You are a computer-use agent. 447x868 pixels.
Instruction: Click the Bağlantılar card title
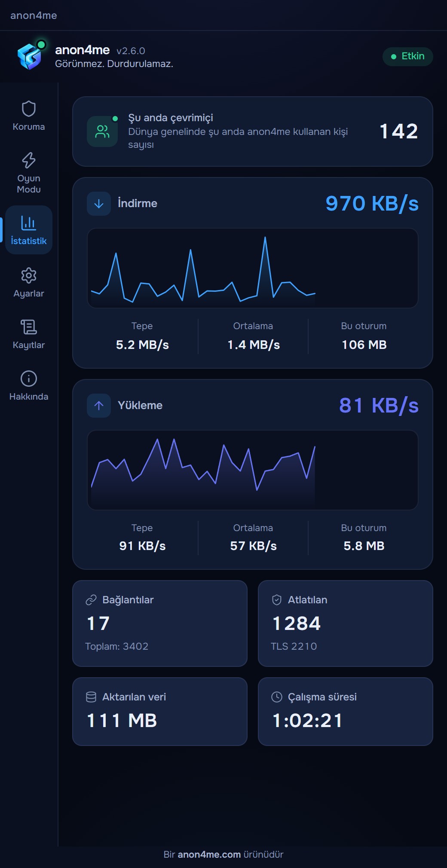tap(128, 600)
